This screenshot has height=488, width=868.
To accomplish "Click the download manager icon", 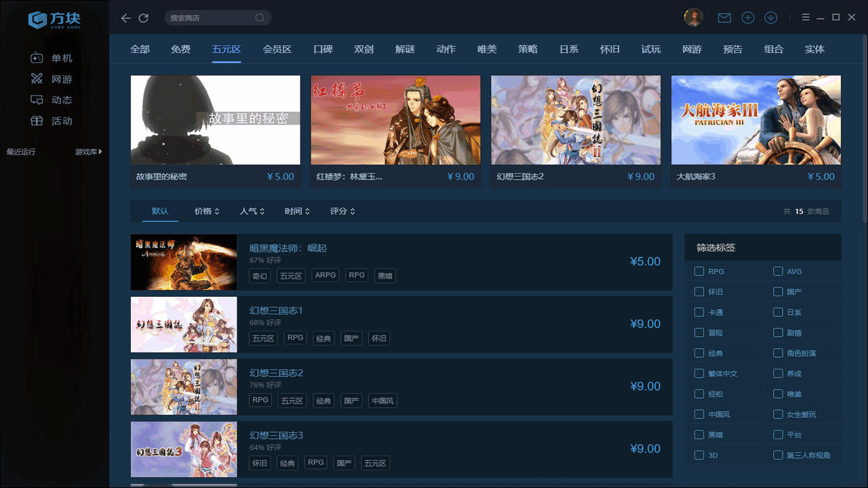I will 770,17.
